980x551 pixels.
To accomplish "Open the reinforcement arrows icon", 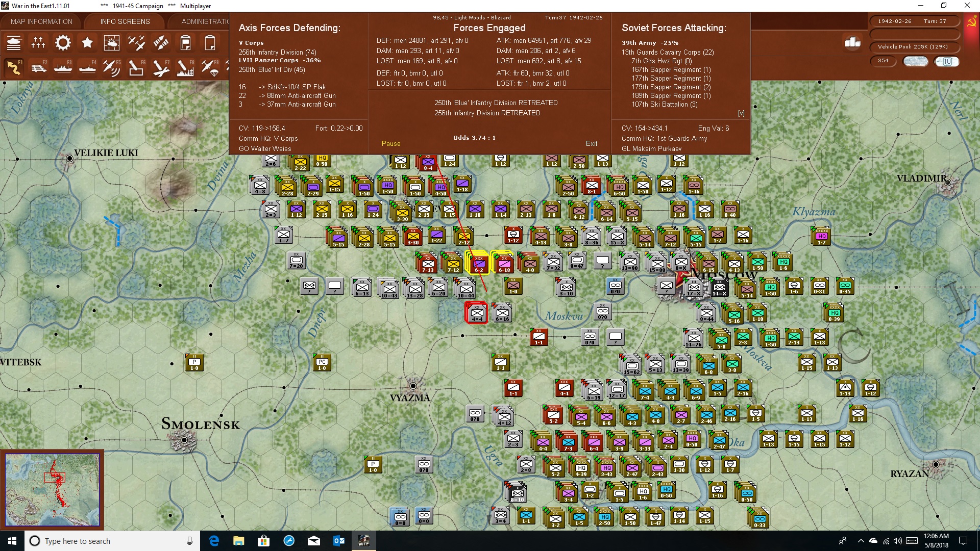I will 161,43.
